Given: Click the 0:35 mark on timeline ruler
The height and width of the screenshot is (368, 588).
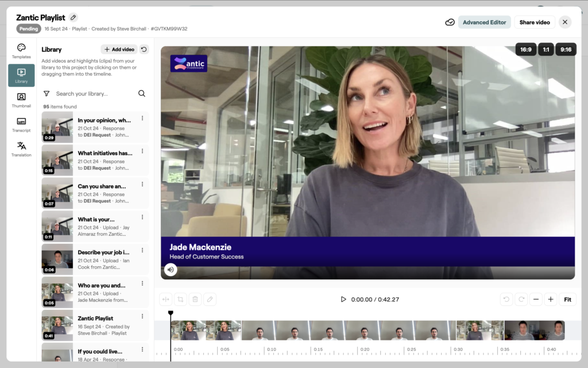Looking at the screenshot, I should (505, 349).
